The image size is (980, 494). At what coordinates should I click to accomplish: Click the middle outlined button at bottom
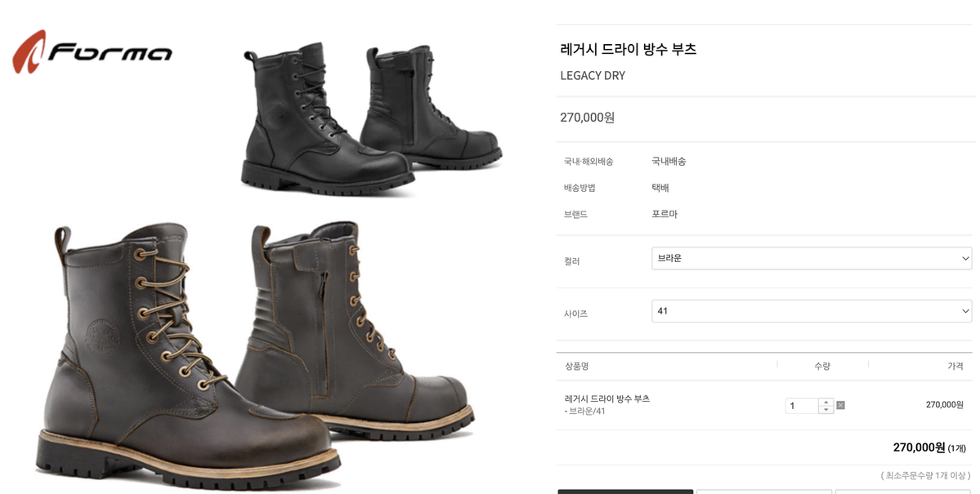click(x=763, y=492)
